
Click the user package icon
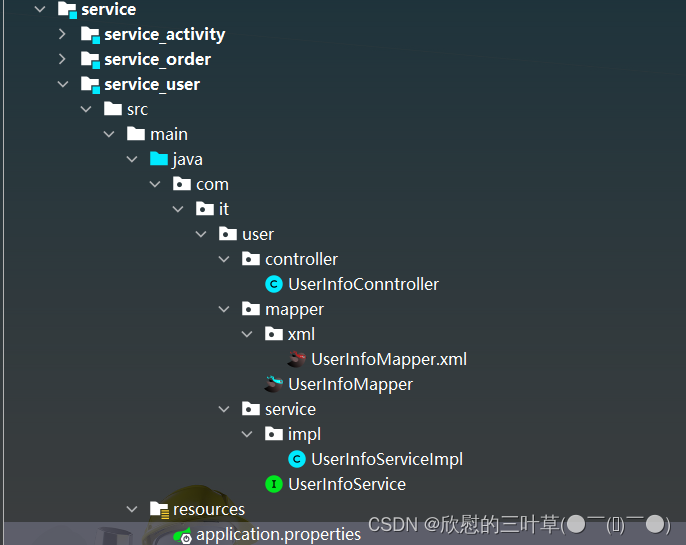228,234
